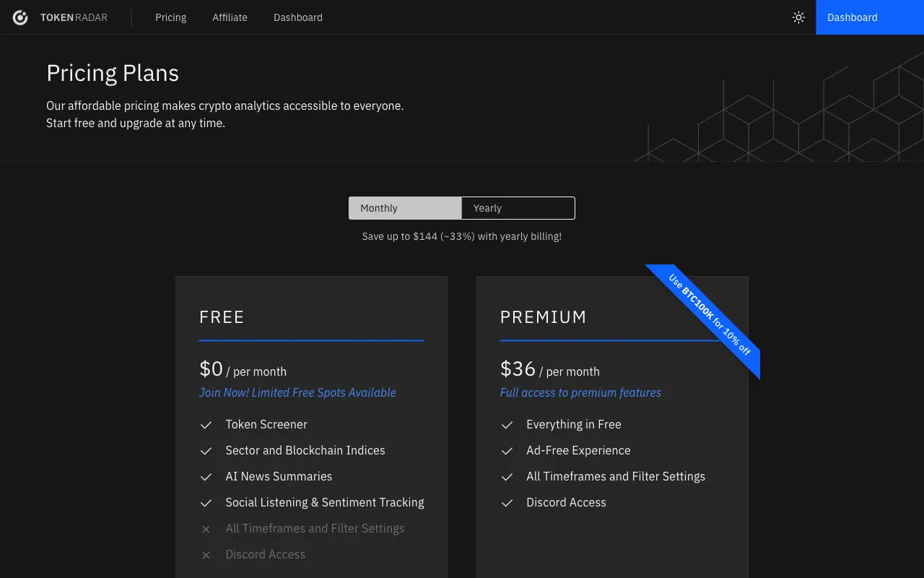Image resolution: width=924 pixels, height=578 pixels.
Task: Toggle the light theme sun icon
Action: click(798, 17)
